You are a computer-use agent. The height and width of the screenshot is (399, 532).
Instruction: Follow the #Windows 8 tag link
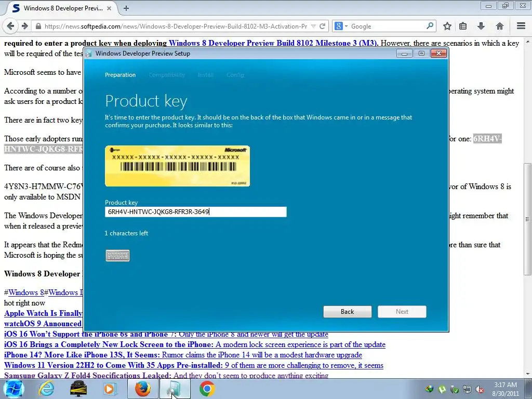(x=26, y=292)
